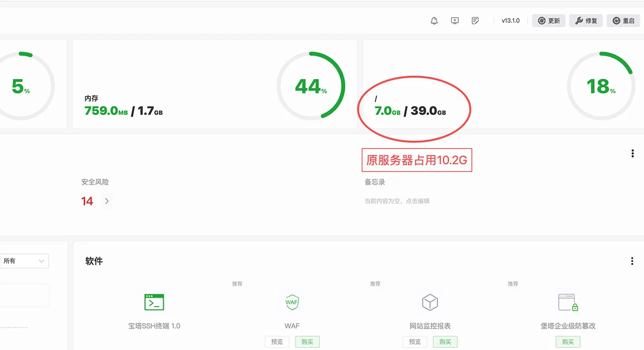The height and width of the screenshot is (350, 644).
Task: Purchase the 网站监控报表 plugin
Action: (445, 342)
